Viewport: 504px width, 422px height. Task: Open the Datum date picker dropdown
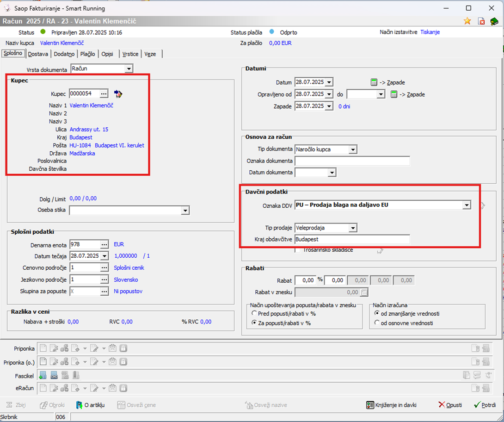coord(329,82)
